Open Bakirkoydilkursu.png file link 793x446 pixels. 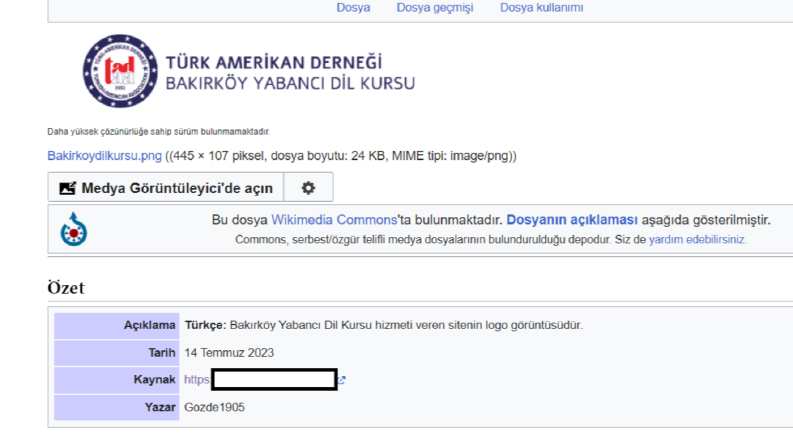[x=104, y=156]
